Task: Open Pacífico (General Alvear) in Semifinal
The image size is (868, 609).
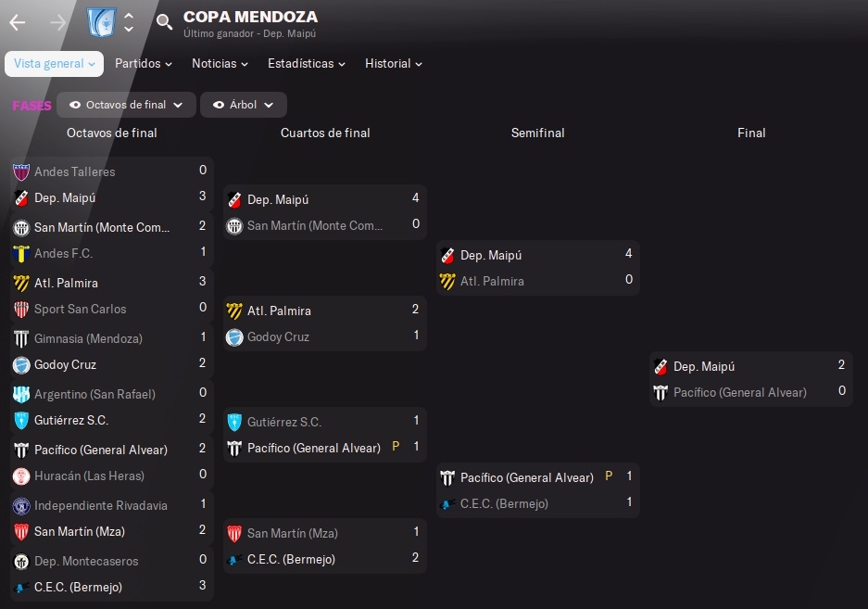Action: coord(526,477)
